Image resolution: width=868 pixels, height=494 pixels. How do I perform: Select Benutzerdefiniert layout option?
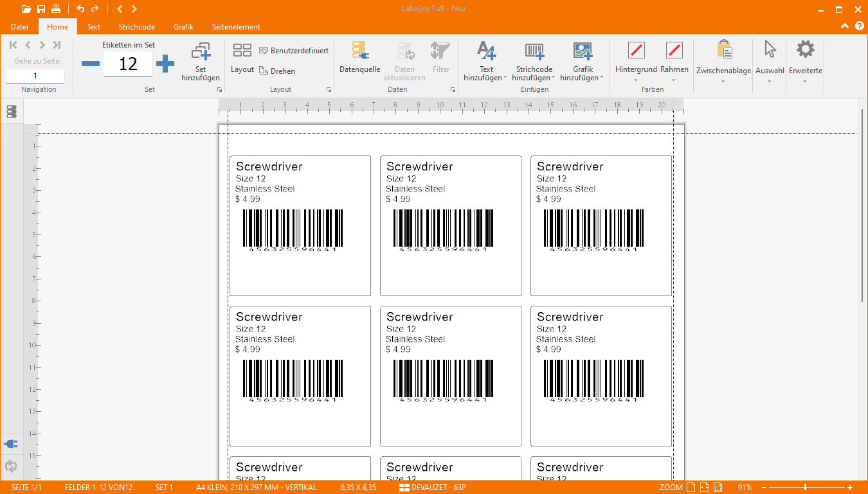[x=294, y=51]
